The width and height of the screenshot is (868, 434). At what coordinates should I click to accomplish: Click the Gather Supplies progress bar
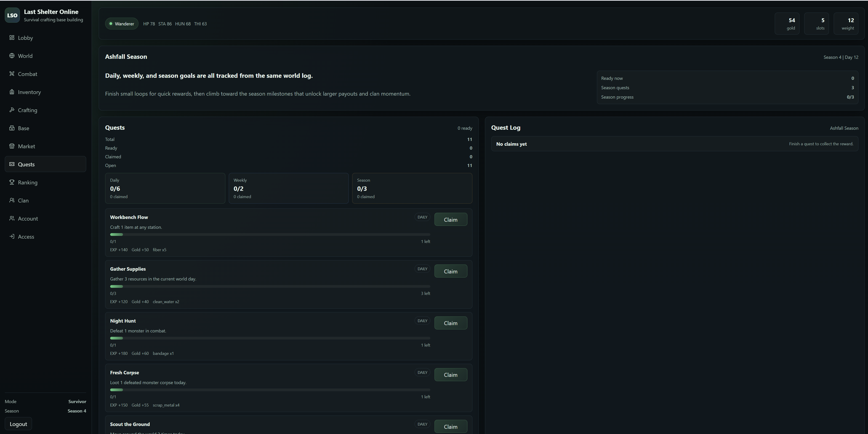point(270,286)
